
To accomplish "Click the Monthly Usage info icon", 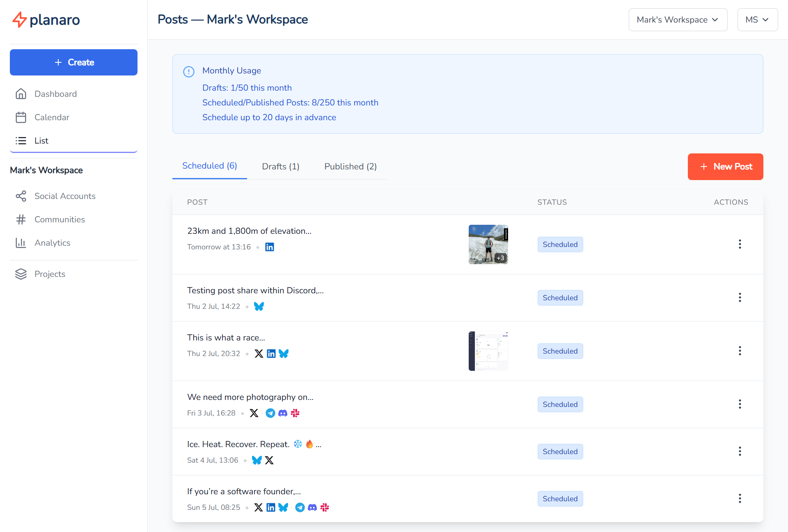I will coord(189,72).
